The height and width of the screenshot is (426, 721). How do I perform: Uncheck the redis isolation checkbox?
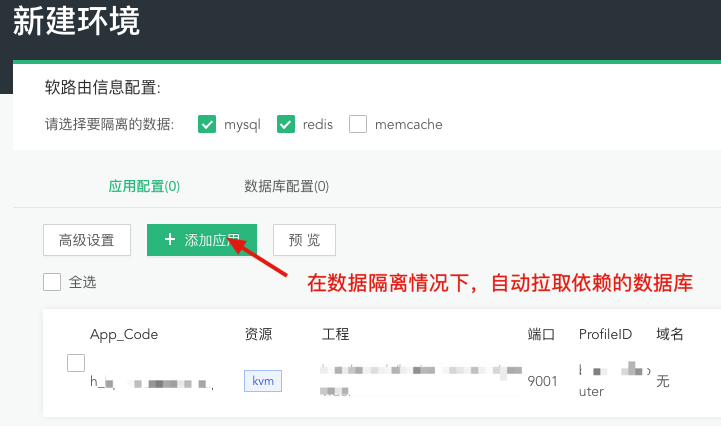[x=286, y=124]
